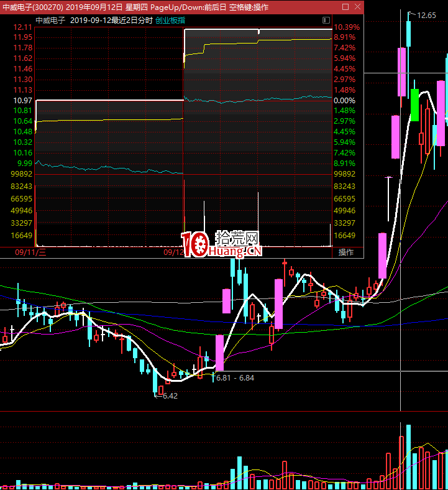
Task: Click the 11.46 price axis label
Action: click(23, 69)
